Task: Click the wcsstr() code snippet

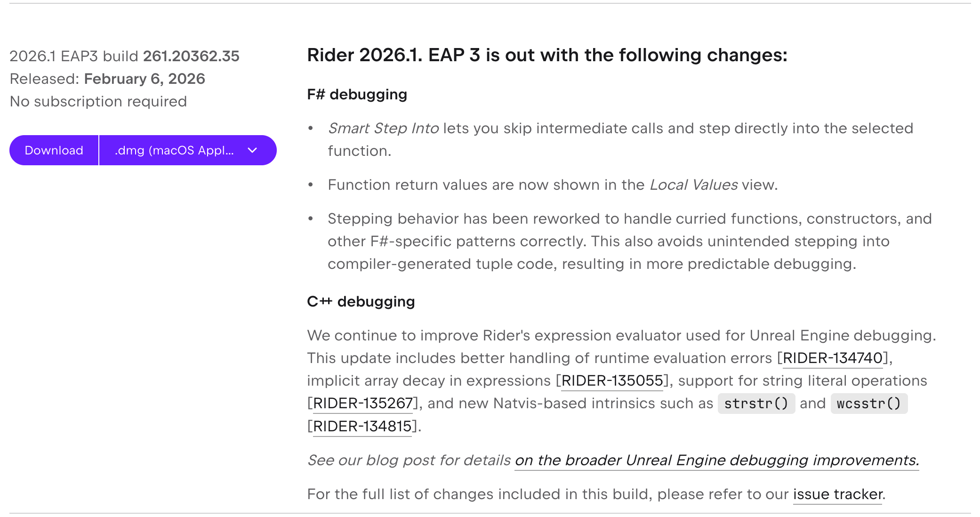Action: [x=868, y=404]
